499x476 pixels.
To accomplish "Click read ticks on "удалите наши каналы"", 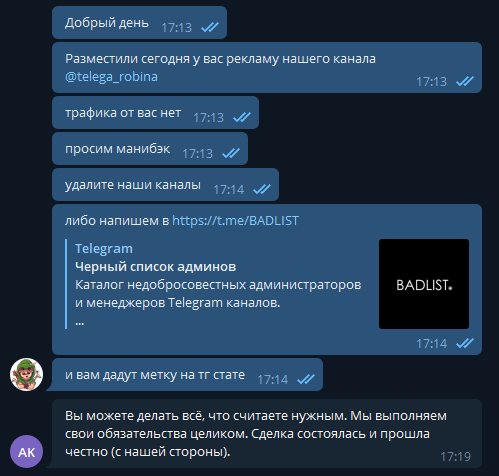I will coord(262,189).
